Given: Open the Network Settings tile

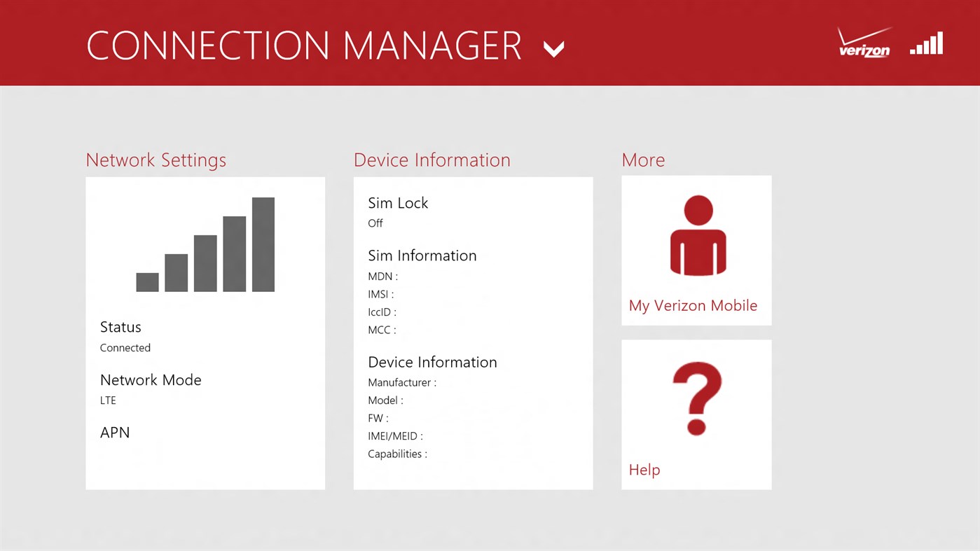Looking at the screenshot, I should (x=205, y=333).
